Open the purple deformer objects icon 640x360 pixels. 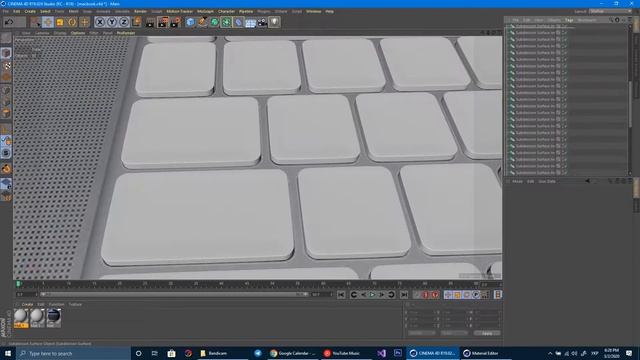pyautogui.click(x=238, y=22)
